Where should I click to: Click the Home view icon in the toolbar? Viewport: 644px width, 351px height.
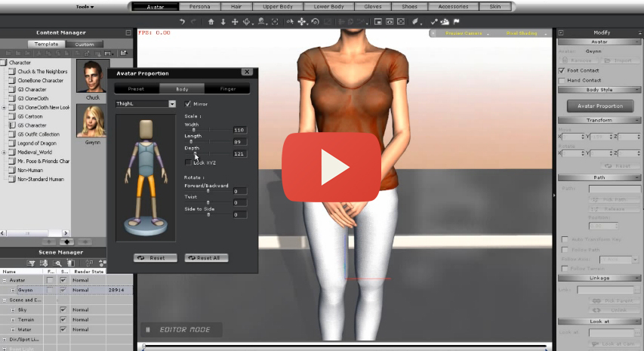click(211, 22)
